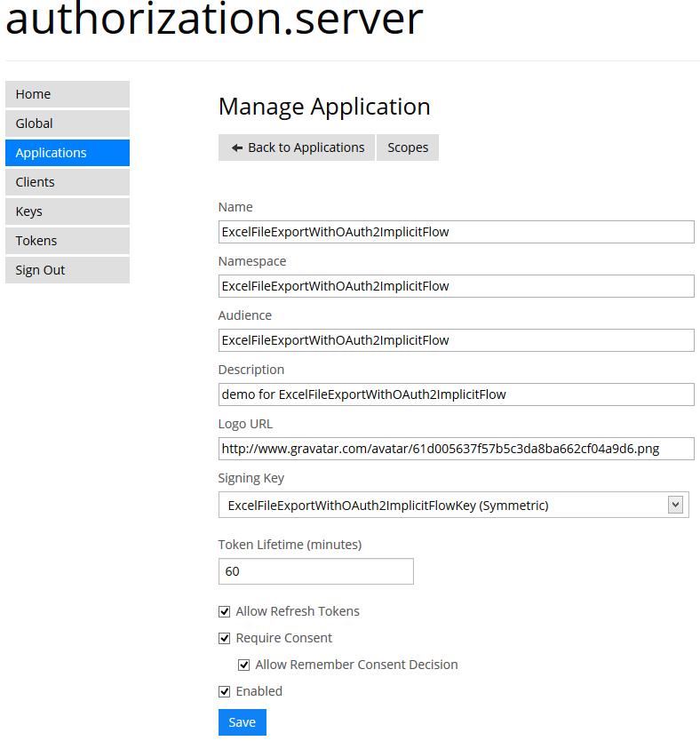Navigate to the Clients section
This screenshot has height=741, width=700.
coord(68,182)
